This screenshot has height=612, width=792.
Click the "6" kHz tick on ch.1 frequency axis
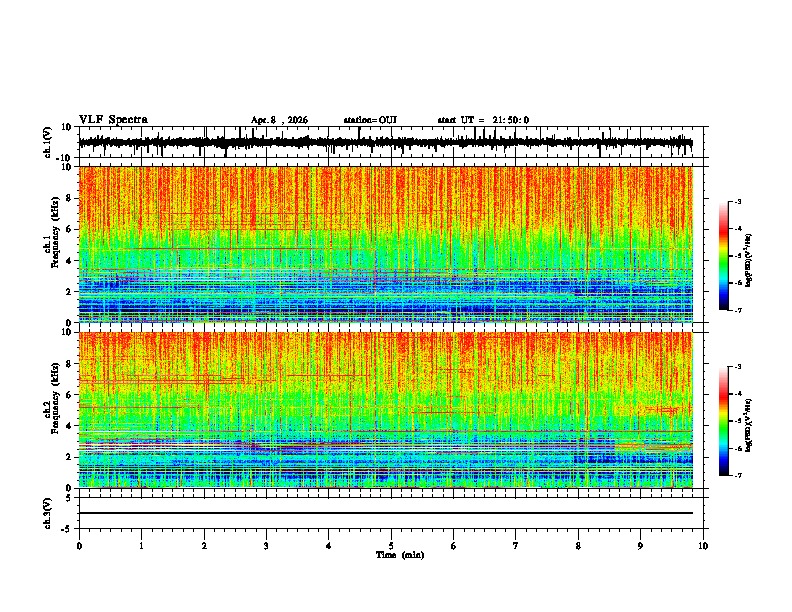(69, 229)
